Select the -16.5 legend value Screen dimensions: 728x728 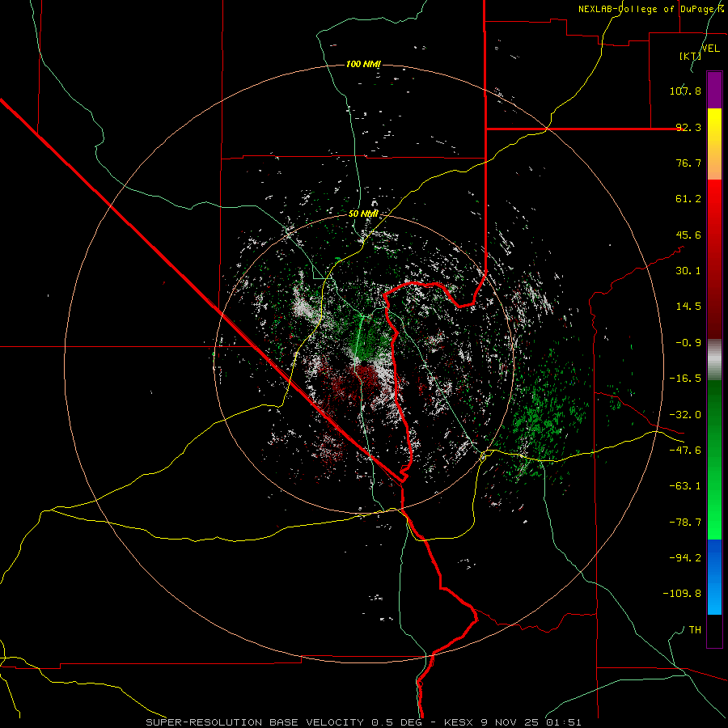coord(685,379)
